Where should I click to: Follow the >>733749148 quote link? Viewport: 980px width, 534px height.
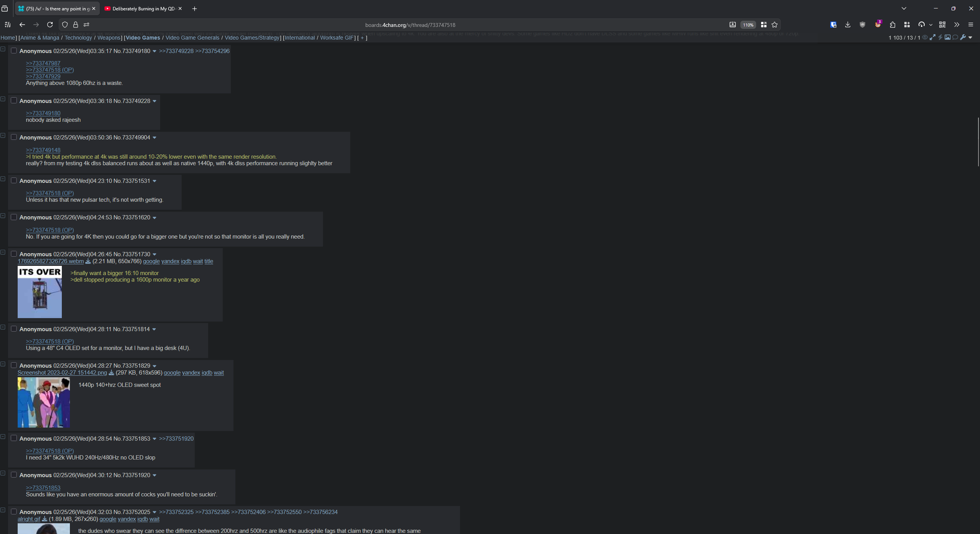click(43, 150)
